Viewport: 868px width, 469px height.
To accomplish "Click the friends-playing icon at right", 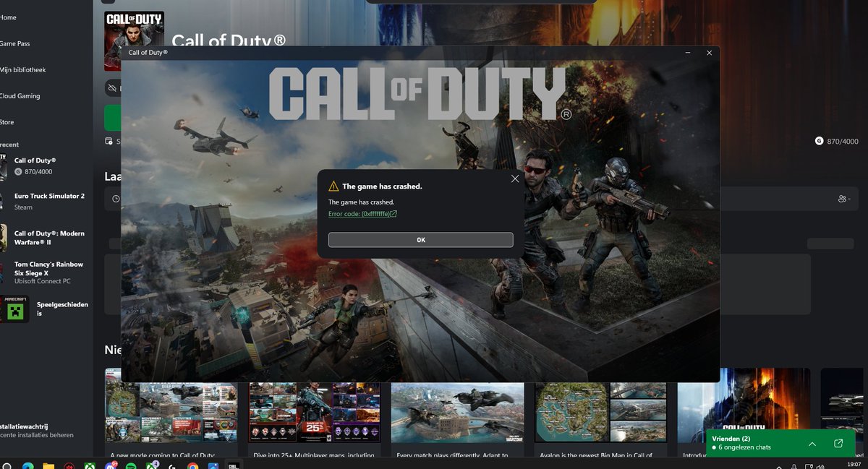I will (843, 199).
